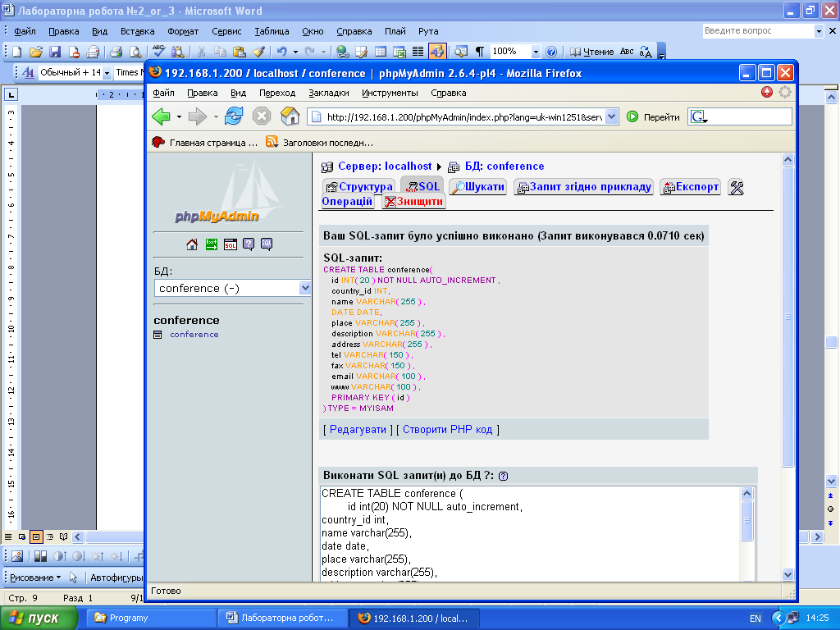840x630 pixels.
Task: Click the Open folder icon in Word toolbar
Action: click(x=36, y=52)
